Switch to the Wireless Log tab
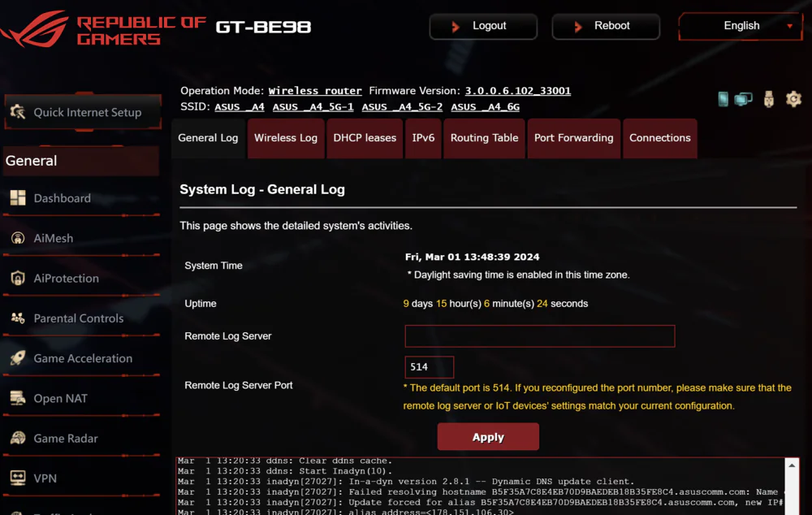 point(286,138)
